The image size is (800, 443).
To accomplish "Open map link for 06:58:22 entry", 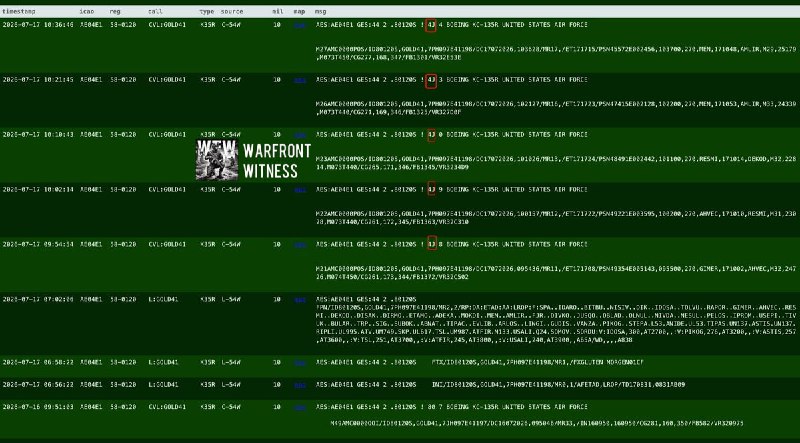I will pos(300,362).
